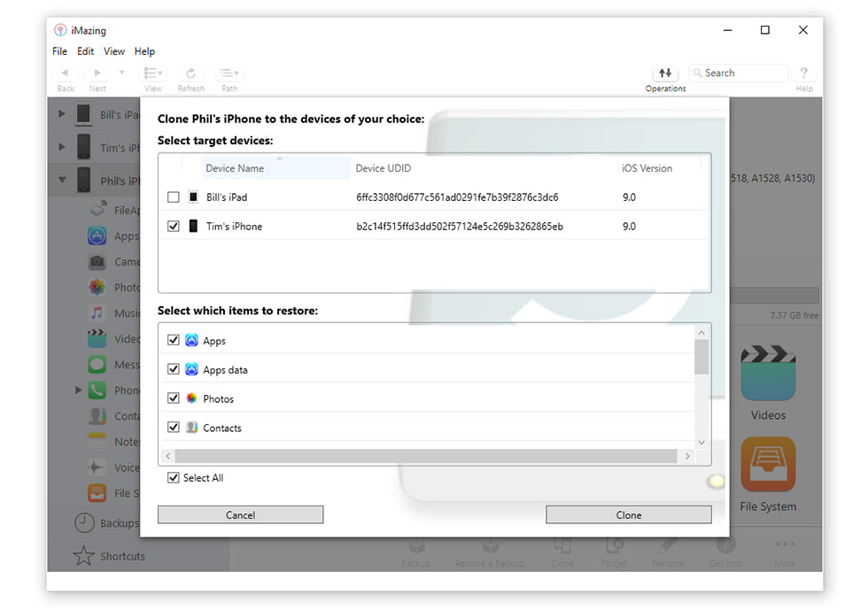868x610 pixels.
Task: Toggle the Select All checkbox
Action: click(174, 478)
